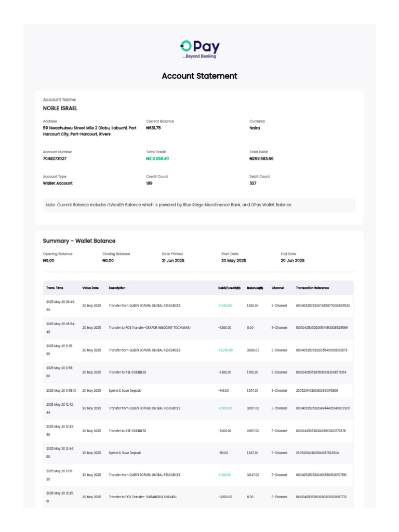Click the Summary - Wallet Balance heading
Screen dimensions: 399x532
click(79, 241)
